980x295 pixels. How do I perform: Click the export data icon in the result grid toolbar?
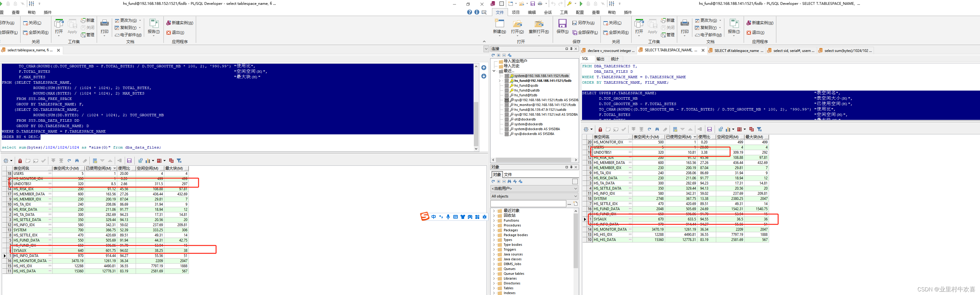point(141,160)
